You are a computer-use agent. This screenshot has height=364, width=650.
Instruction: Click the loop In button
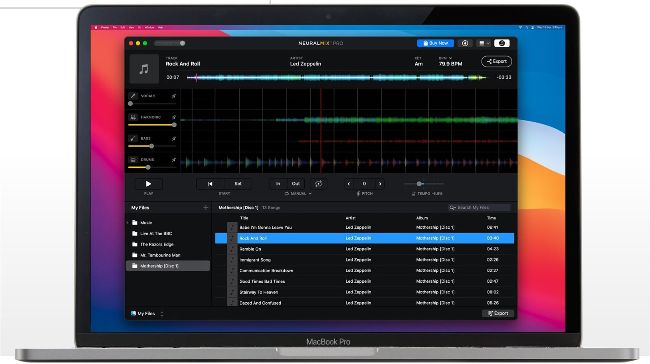pos(278,184)
